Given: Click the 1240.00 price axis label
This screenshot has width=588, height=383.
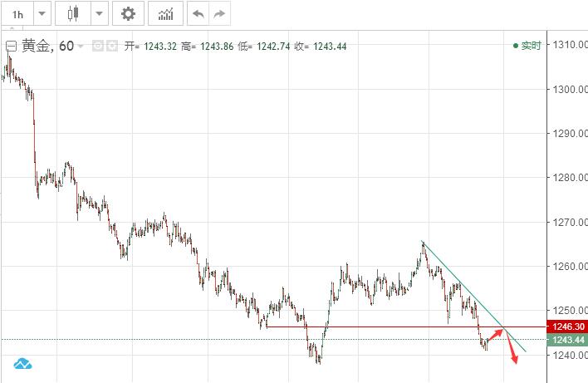Looking at the screenshot, I should 570,355.
